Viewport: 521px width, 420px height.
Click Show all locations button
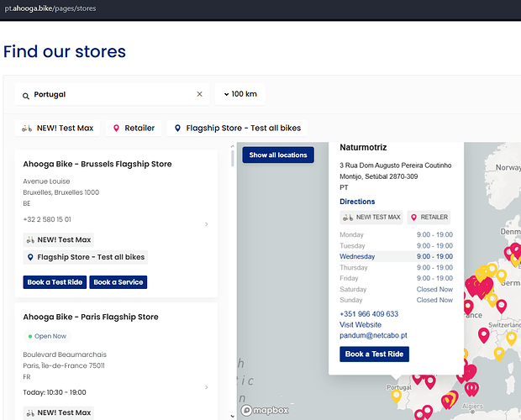click(278, 155)
